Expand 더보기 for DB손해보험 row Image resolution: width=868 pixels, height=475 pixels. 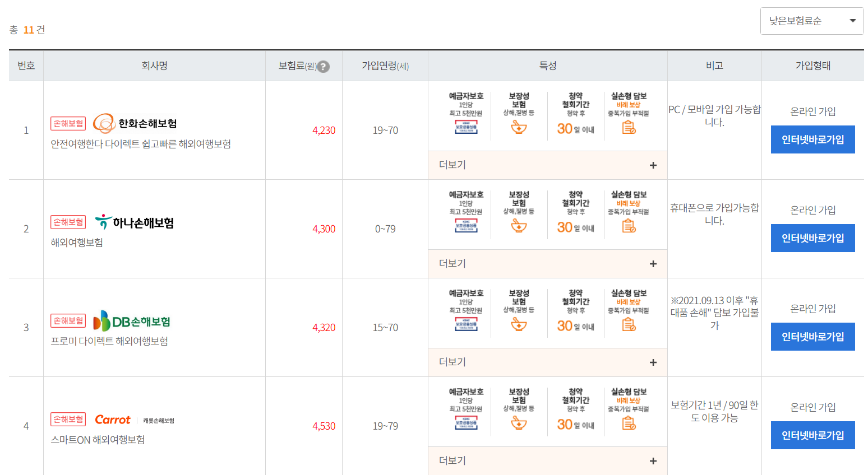tap(548, 362)
